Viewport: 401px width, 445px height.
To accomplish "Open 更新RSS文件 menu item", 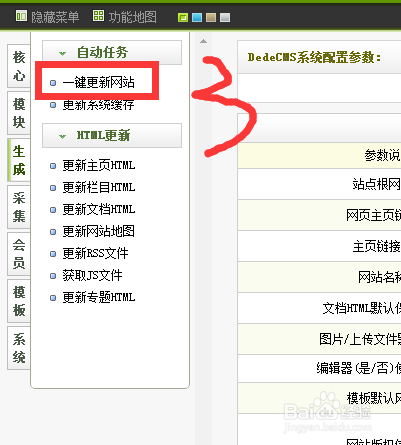I will click(95, 253).
